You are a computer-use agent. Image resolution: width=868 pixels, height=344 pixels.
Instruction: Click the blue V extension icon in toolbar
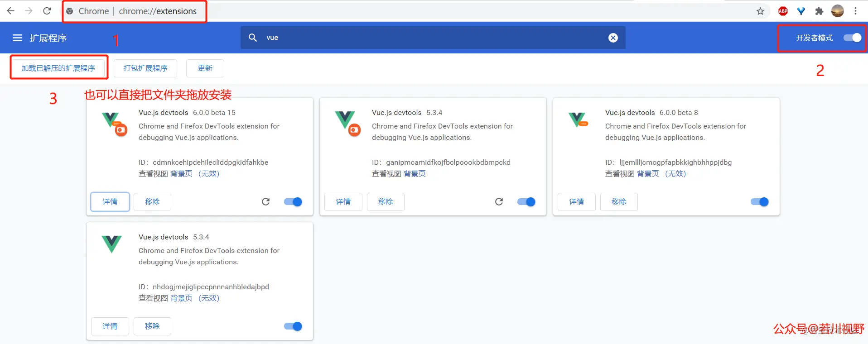coord(801,11)
